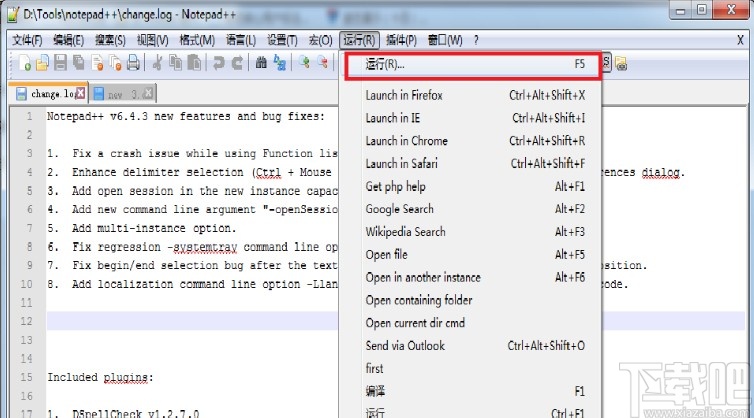Click line 15 text 'Included plugins:'
The height and width of the screenshot is (418, 754).
pos(100,378)
